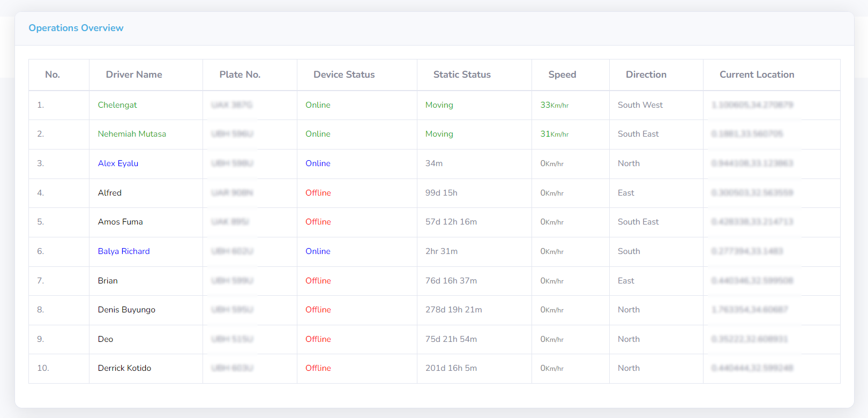Click the 31Km/hr speed value
This screenshot has width=868, height=418.
(555, 134)
